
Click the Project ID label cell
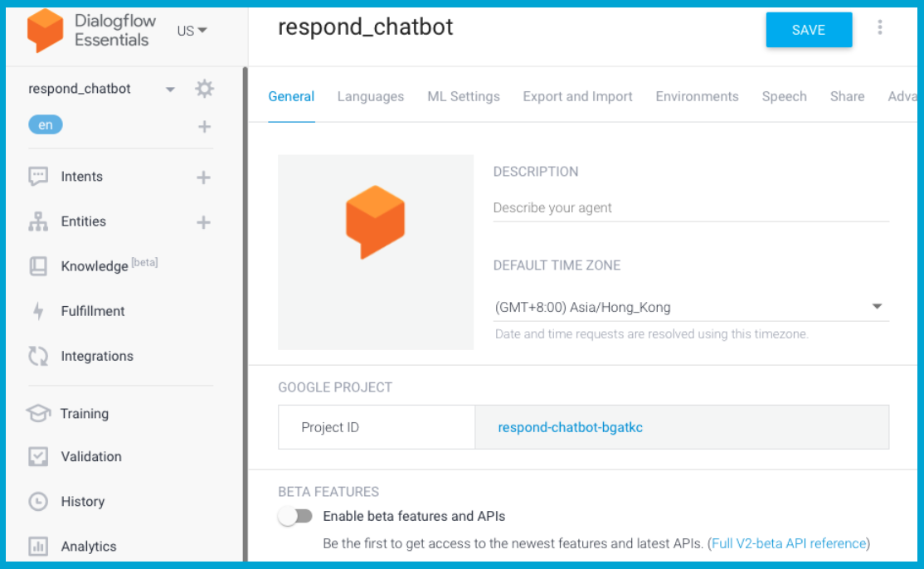point(377,428)
